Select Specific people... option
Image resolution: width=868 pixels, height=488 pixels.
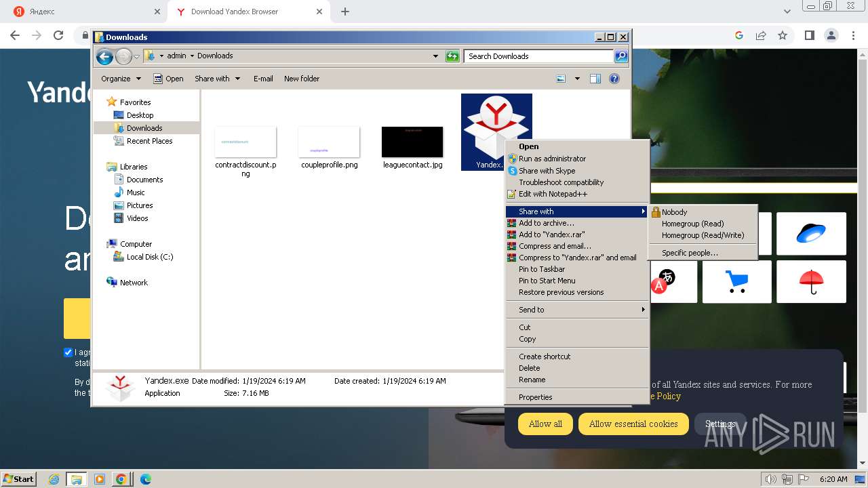(690, 253)
